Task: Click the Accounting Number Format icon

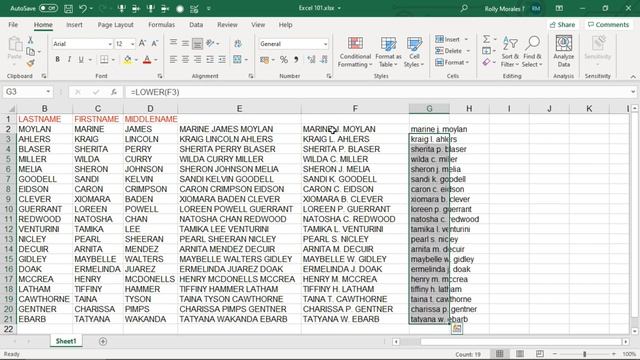Action: coord(264,60)
